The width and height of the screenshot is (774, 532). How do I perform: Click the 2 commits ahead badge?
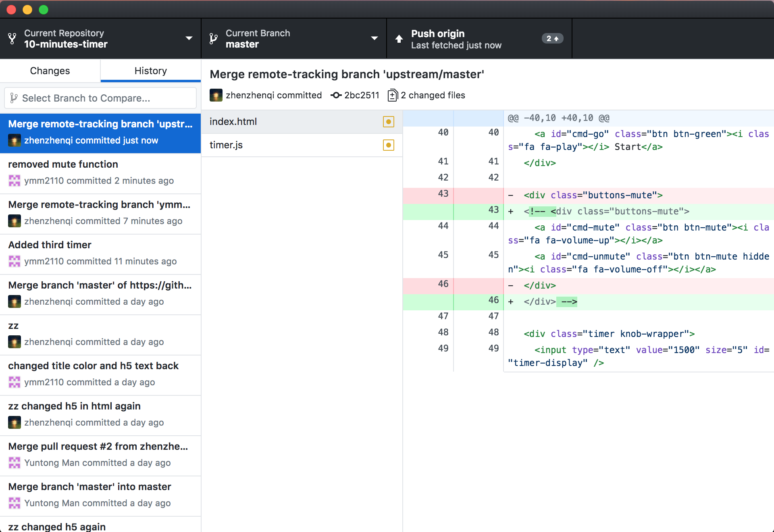pyautogui.click(x=552, y=39)
